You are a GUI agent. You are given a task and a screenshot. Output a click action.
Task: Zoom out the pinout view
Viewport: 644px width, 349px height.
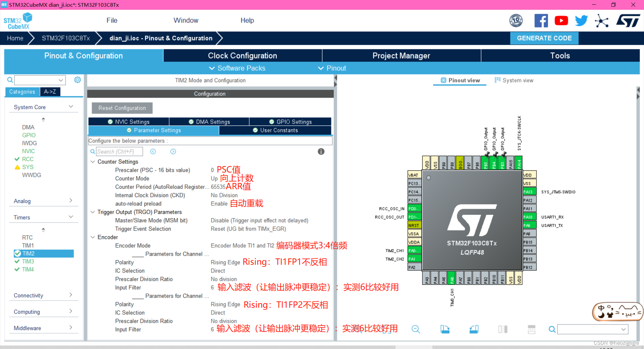point(416,329)
